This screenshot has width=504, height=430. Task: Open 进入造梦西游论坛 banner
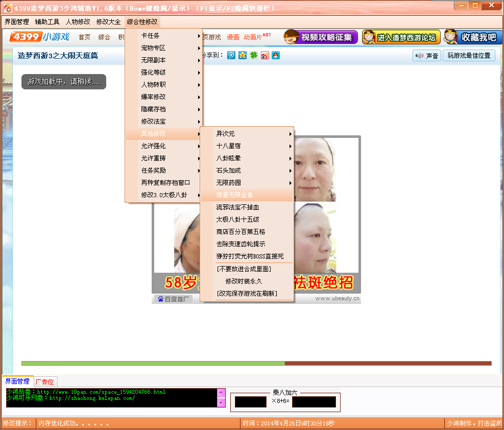(401, 37)
